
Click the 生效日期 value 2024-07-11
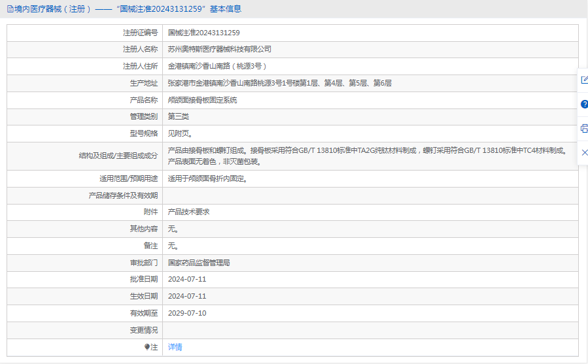point(187,296)
